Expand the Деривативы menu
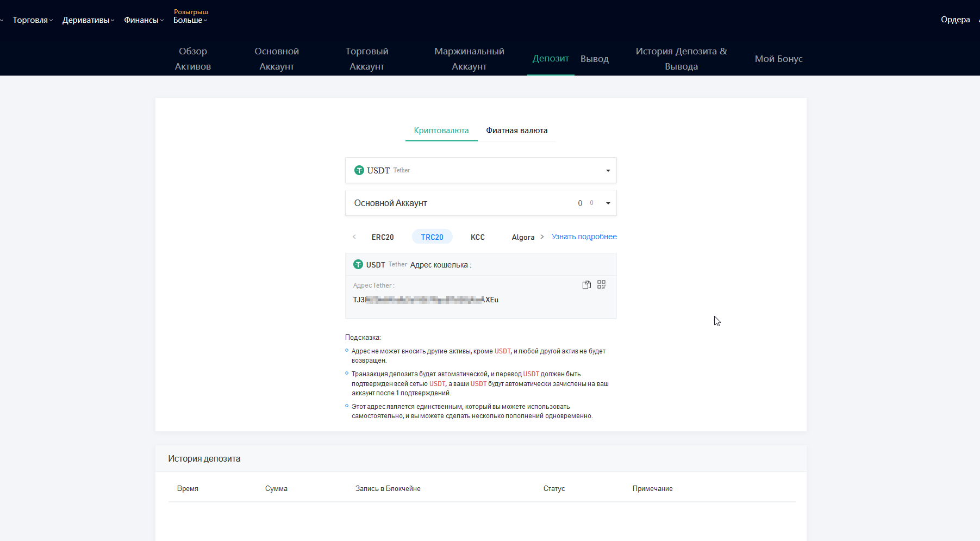980x541 pixels. 88,20
